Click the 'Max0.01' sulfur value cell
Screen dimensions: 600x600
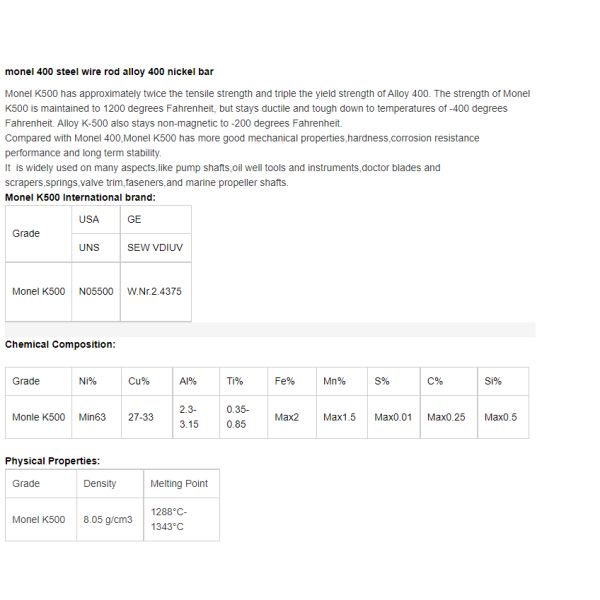coord(393,417)
